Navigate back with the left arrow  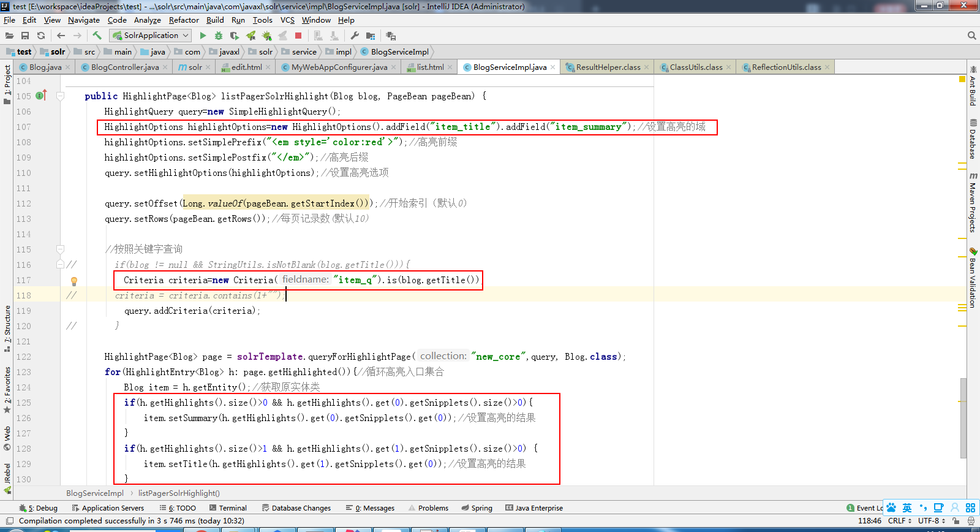pos(61,36)
